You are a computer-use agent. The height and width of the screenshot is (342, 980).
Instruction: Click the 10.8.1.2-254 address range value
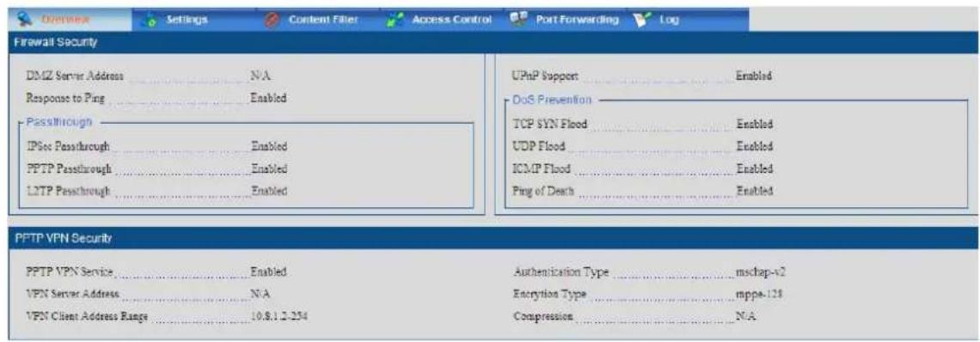(x=279, y=315)
